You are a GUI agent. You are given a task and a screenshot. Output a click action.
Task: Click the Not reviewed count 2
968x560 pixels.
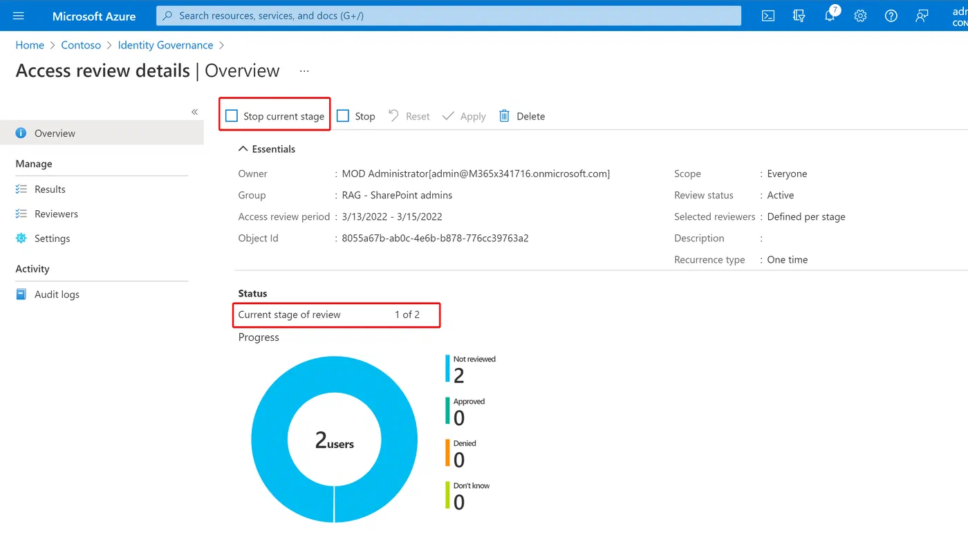point(459,375)
